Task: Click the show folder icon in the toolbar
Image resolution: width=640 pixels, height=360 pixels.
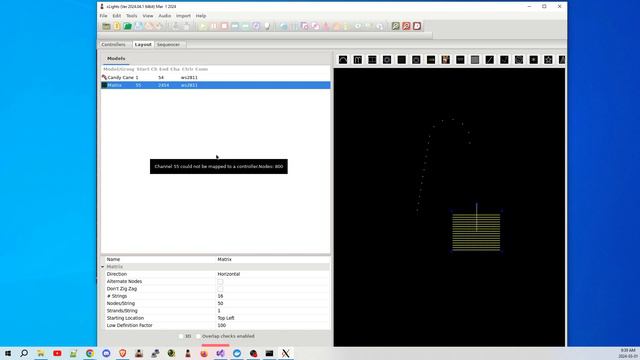Action: click(106, 26)
